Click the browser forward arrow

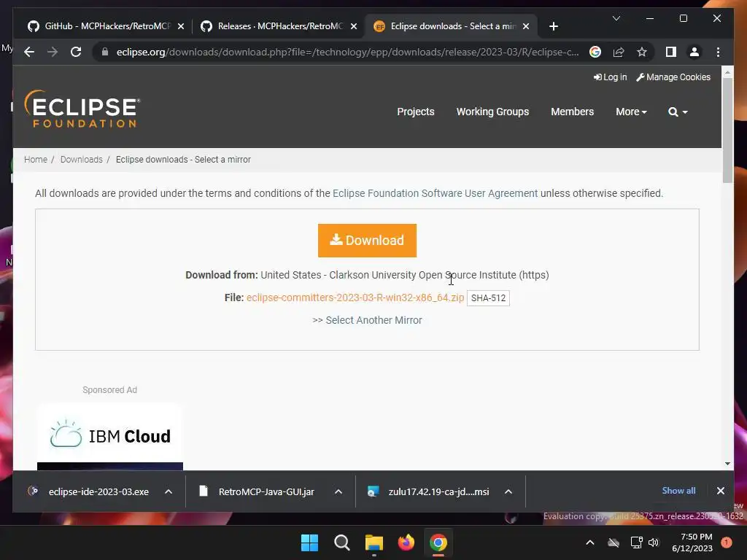pos(53,52)
